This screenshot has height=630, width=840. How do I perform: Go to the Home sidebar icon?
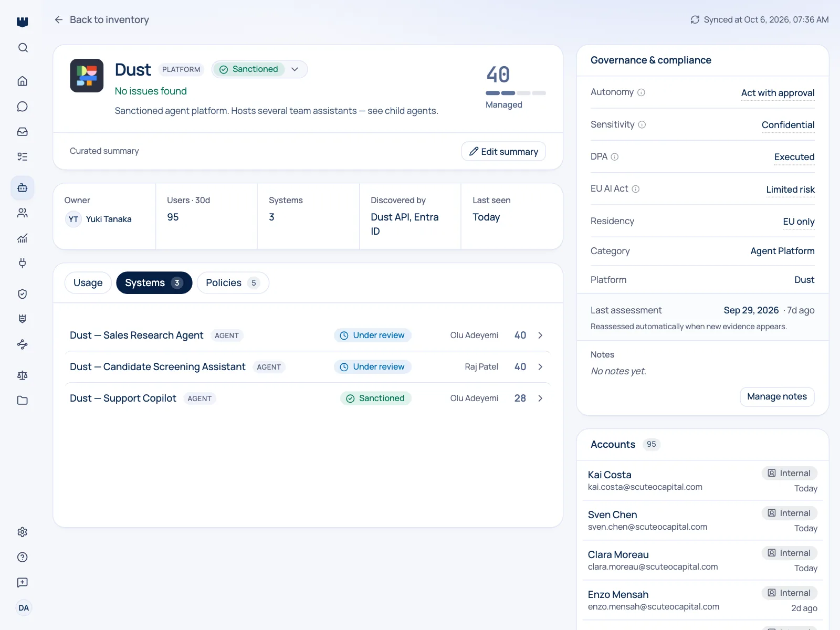click(23, 81)
